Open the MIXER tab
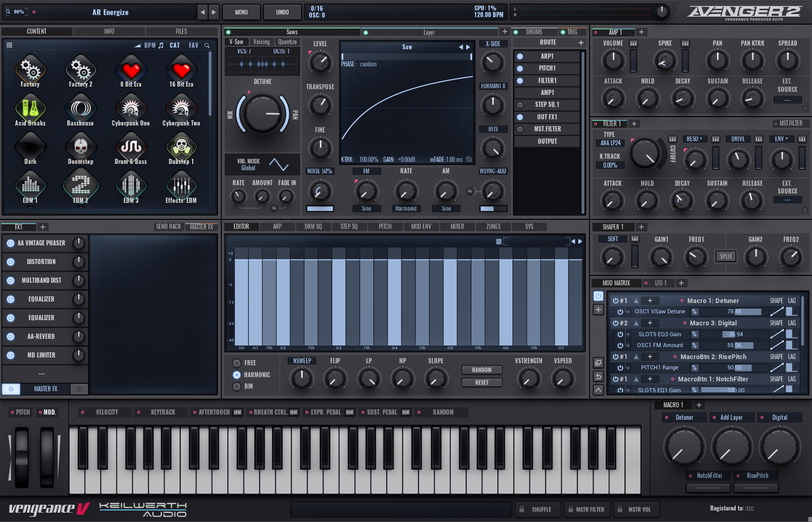 click(457, 227)
